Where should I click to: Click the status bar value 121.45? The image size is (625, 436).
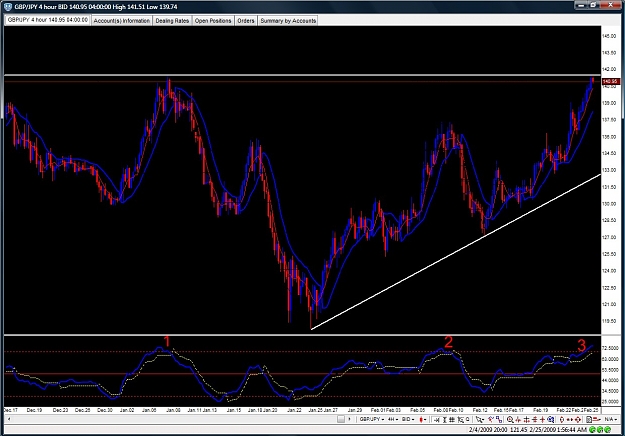coord(519,430)
